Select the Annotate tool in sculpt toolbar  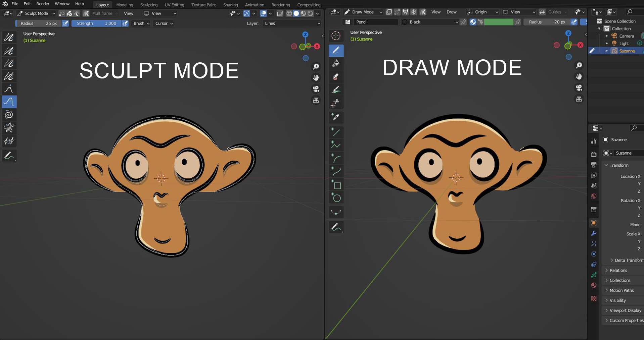click(9, 155)
